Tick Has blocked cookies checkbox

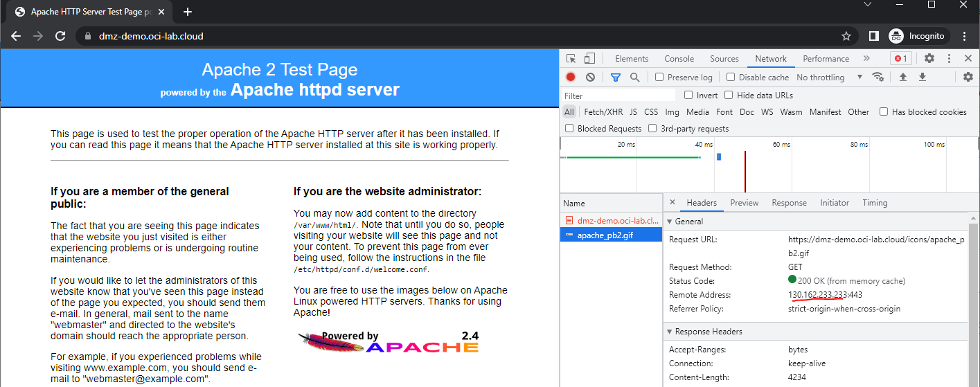coord(884,111)
